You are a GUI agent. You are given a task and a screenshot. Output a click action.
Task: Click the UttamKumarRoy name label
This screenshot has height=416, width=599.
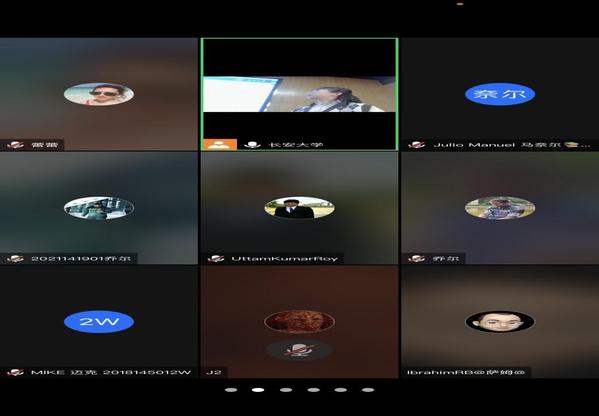[x=285, y=259]
